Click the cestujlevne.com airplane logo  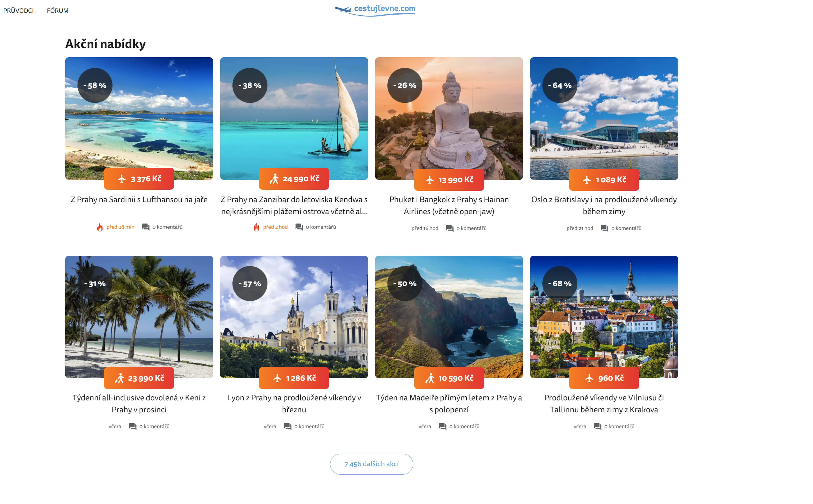375,10
